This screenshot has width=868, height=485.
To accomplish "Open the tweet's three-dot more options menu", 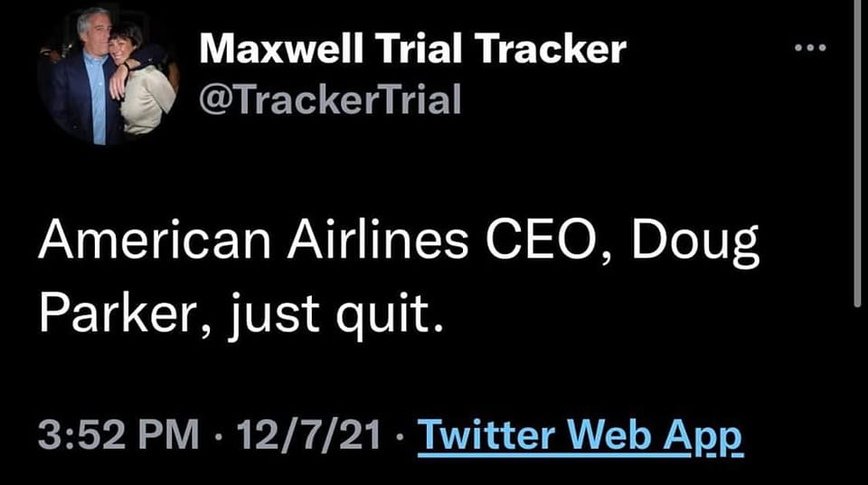I will click(x=810, y=47).
